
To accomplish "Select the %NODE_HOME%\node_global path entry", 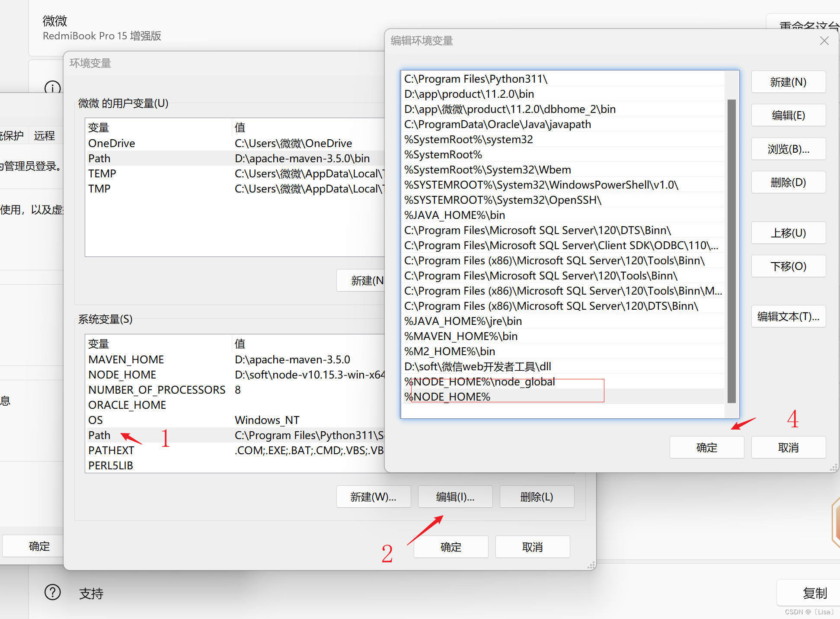I will (x=479, y=382).
